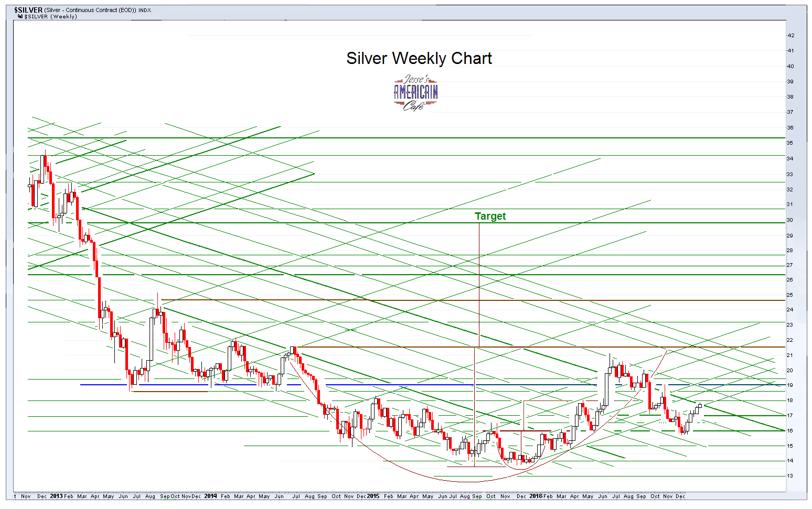Viewport: 812px width, 509px height.
Task: Click the 42 price label on right axis
Action: click(790, 36)
